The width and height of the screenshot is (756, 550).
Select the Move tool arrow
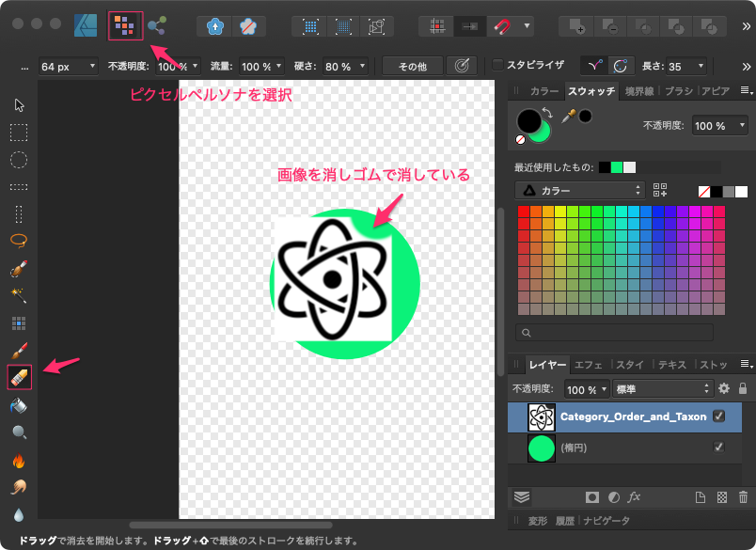19,104
